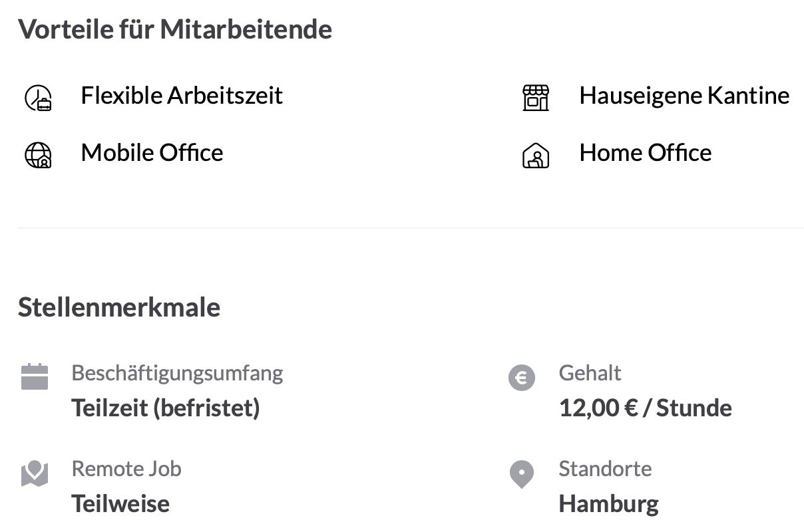The width and height of the screenshot is (804, 532).
Task: Click the euro icon beside Gehalt
Action: 522,378
